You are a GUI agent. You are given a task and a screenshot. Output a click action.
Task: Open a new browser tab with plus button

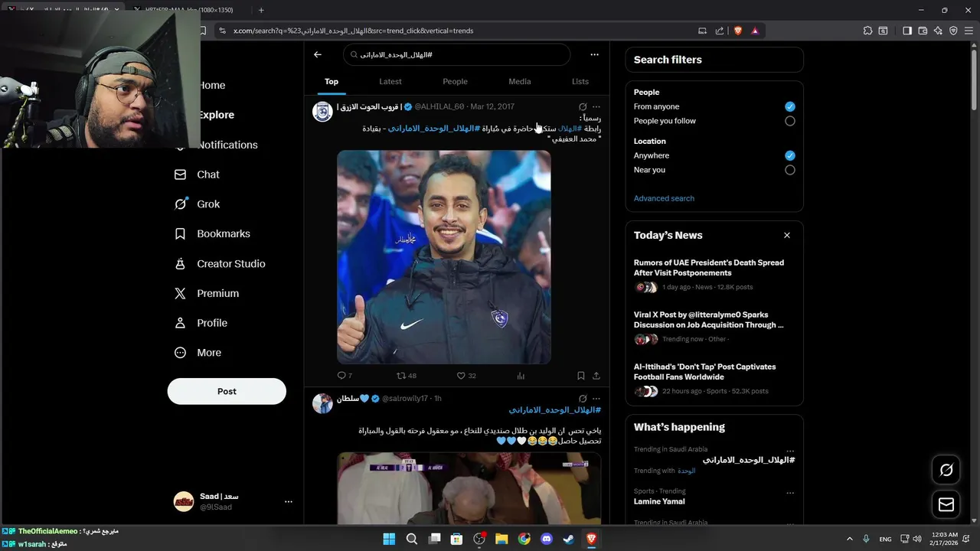click(261, 10)
